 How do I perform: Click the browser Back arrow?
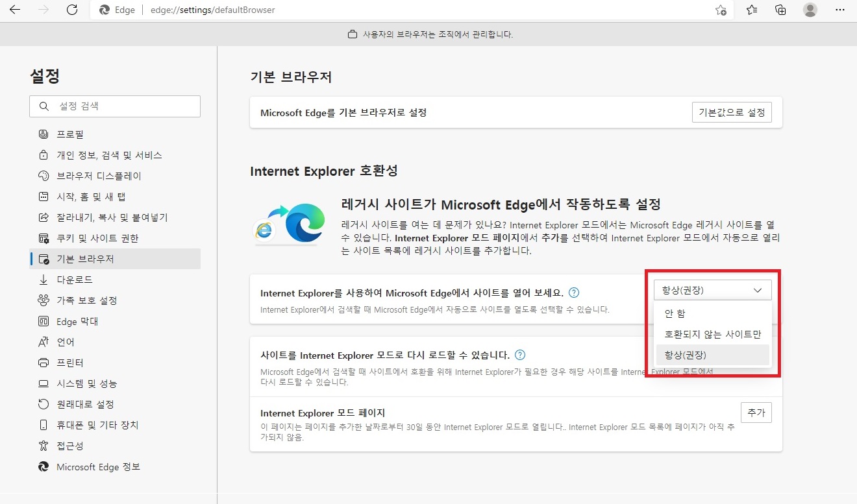pyautogui.click(x=14, y=10)
